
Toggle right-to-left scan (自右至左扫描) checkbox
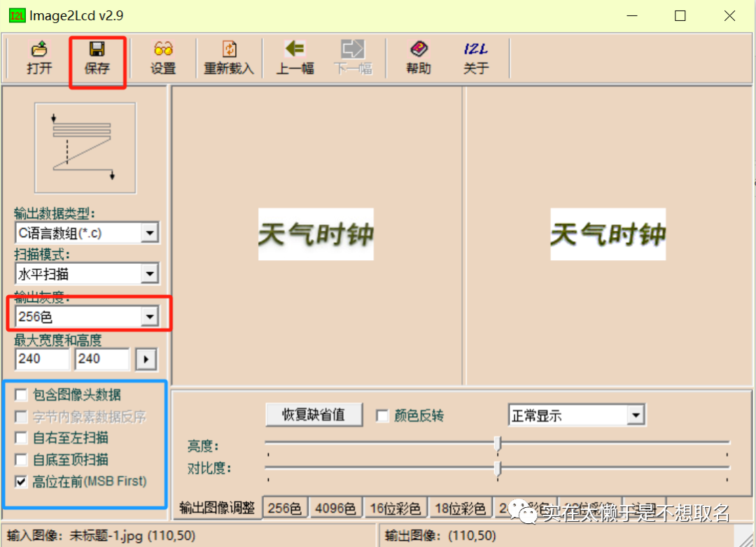pyautogui.click(x=22, y=439)
